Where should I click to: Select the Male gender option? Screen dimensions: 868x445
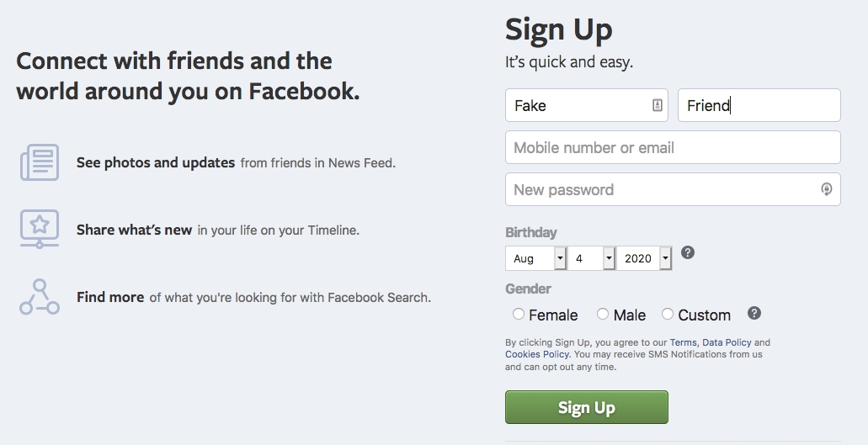coord(603,315)
